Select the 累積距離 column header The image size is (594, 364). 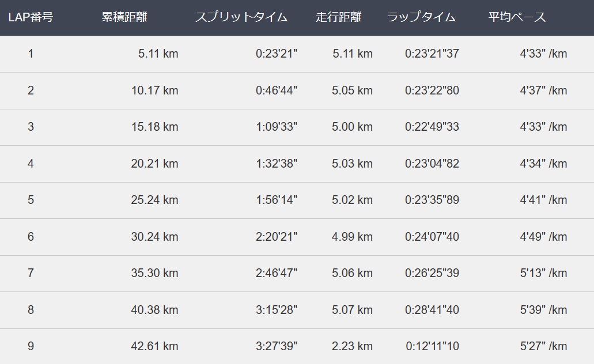[x=124, y=17]
